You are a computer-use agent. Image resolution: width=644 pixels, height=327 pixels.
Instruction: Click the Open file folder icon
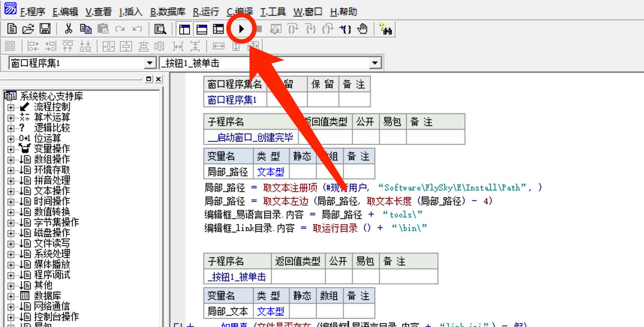28,29
